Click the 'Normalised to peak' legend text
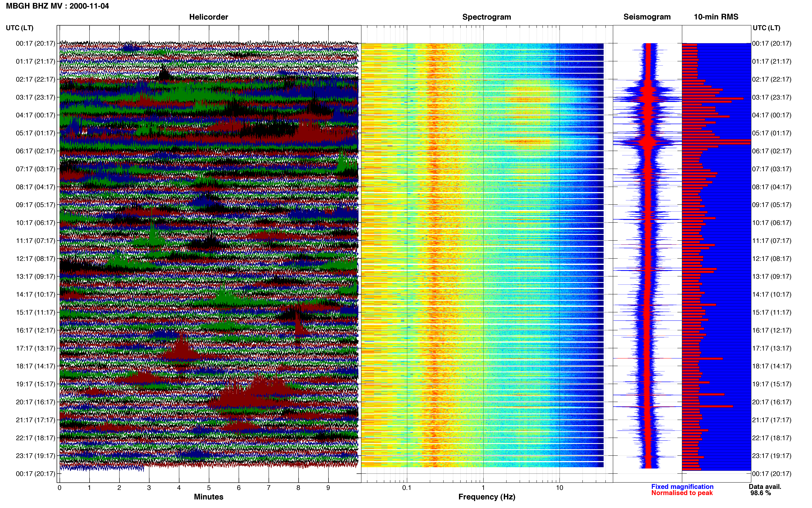Viewport: 812px width, 508px height. tap(682, 493)
